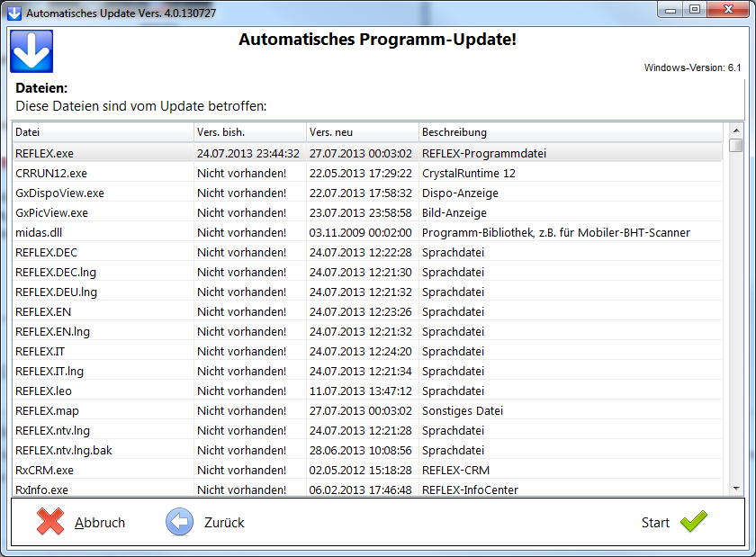The width and height of the screenshot is (756, 557).
Task: Select the REFLEX.IT.lng file
Action: 367,371
